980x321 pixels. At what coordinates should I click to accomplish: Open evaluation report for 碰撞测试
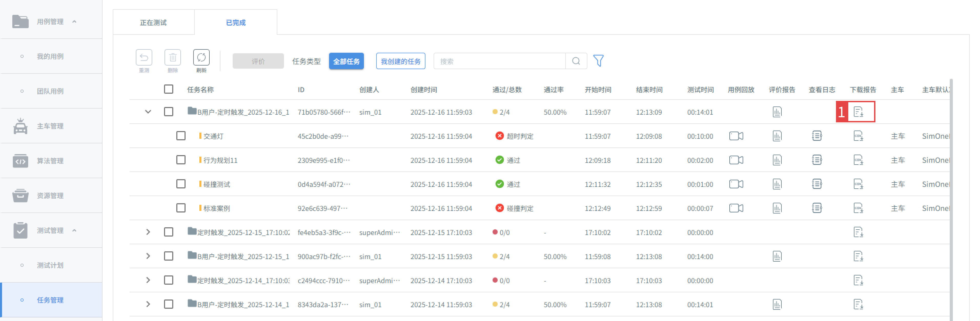pos(777,184)
